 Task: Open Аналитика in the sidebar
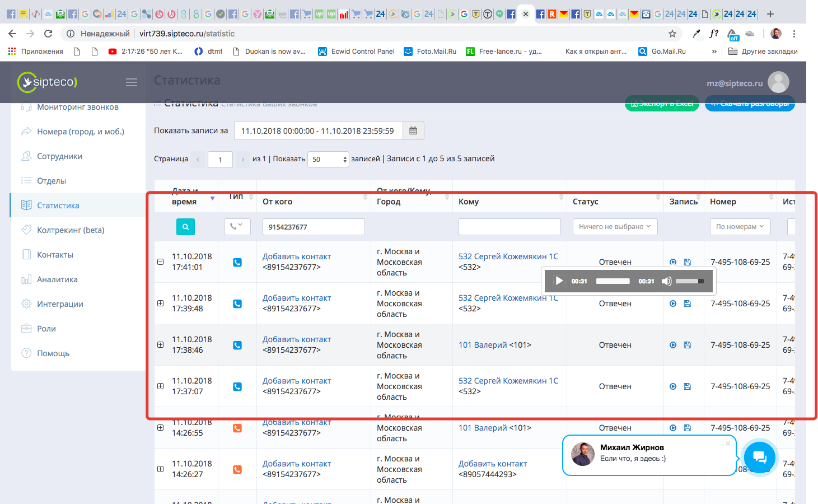(57, 279)
